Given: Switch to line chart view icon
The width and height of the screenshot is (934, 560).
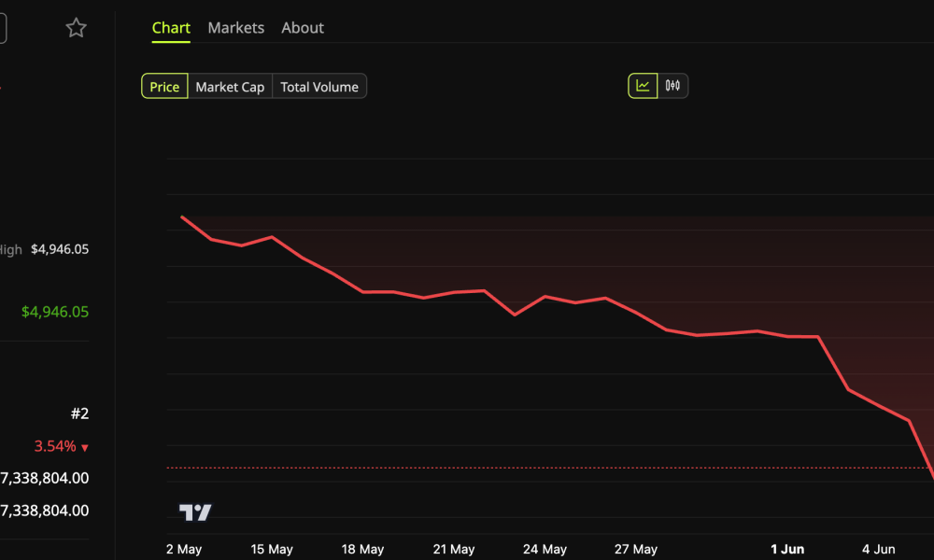Looking at the screenshot, I should pos(643,86).
